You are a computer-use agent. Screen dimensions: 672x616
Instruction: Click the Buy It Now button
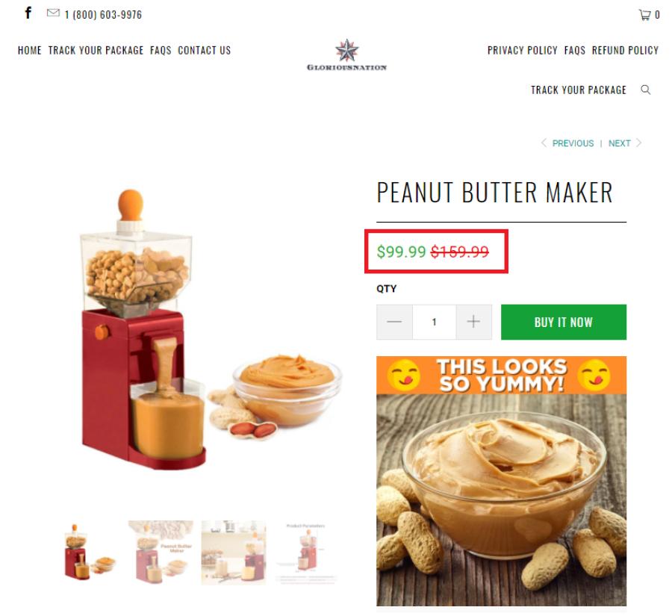pyautogui.click(x=564, y=322)
